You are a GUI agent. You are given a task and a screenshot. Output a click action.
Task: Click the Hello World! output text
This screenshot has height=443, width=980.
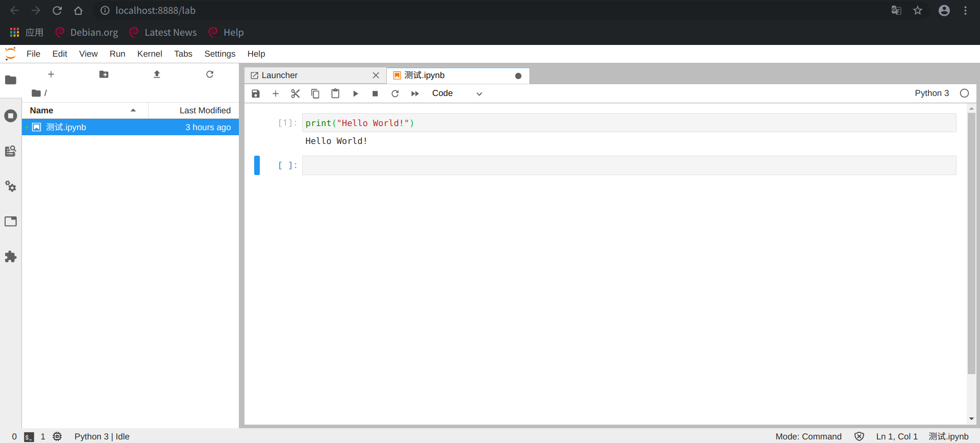coord(336,141)
